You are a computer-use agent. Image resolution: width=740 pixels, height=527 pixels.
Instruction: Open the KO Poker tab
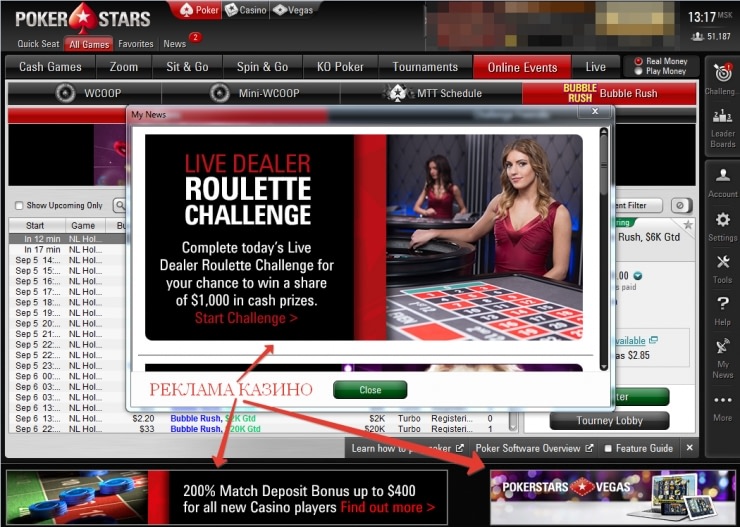(x=340, y=67)
